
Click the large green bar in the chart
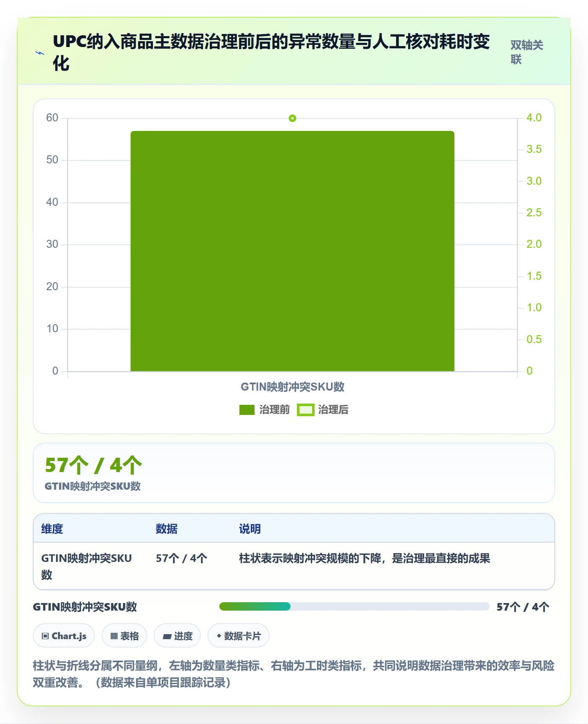pyautogui.click(x=292, y=251)
